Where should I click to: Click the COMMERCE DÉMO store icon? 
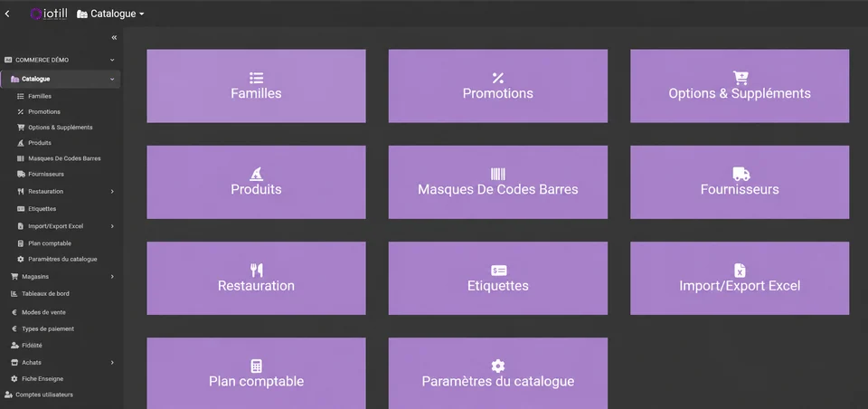8,60
